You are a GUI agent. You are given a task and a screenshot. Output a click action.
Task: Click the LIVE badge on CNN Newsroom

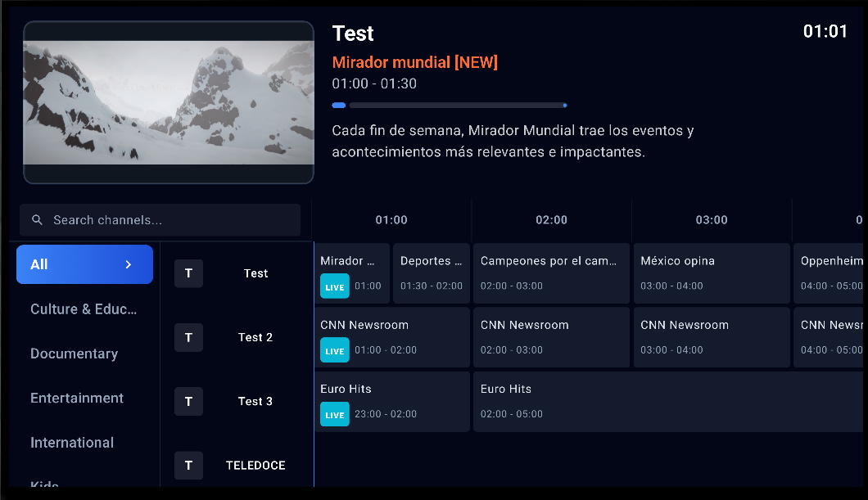(x=334, y=350)
